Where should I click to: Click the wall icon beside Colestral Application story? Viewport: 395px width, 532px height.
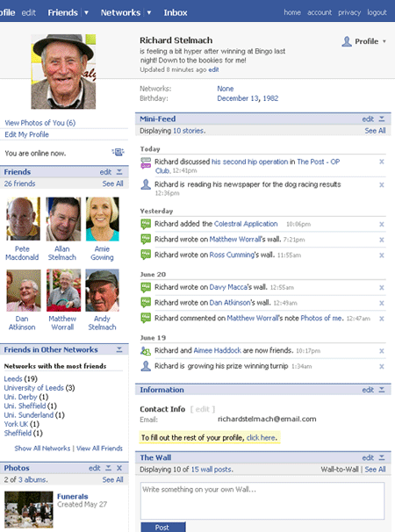click(146, 224)
